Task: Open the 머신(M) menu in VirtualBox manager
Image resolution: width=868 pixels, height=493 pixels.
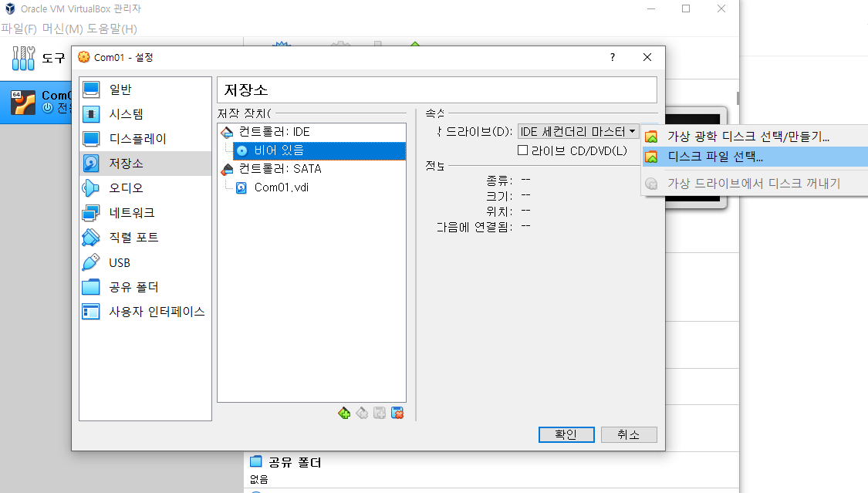Action: click(62, 29)
